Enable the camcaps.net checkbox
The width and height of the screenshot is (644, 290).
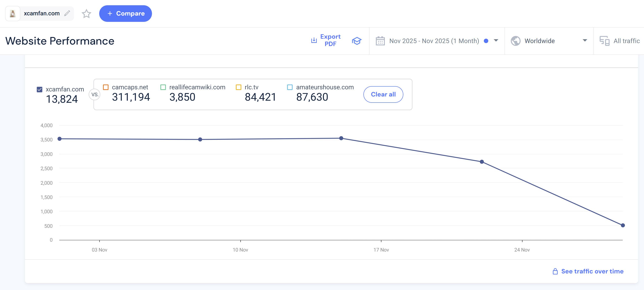point(106,87)
